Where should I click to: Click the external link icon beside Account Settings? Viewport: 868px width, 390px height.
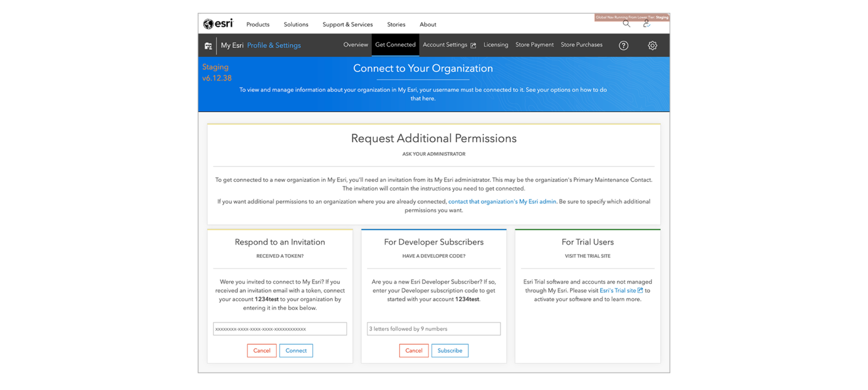473,45
